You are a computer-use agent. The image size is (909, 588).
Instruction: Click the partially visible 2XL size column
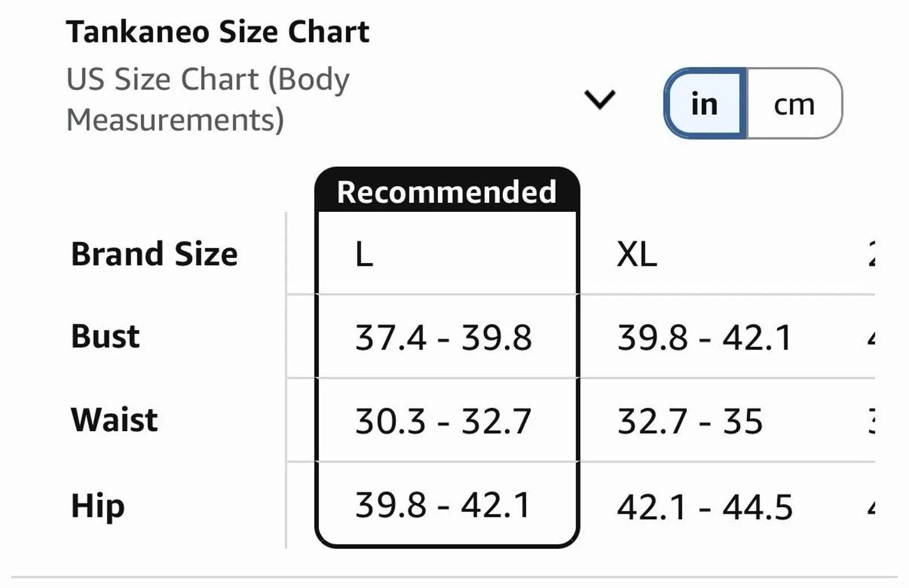click(x=872, y=253)
